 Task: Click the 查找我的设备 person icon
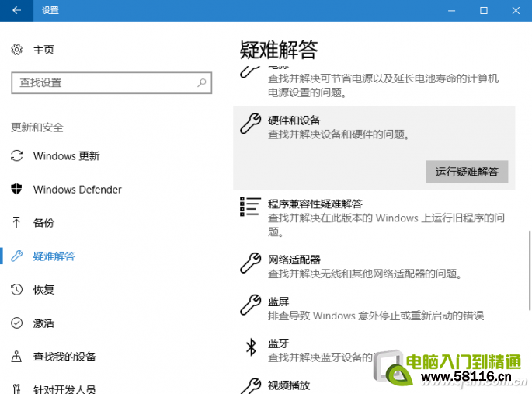pos(16,357)
